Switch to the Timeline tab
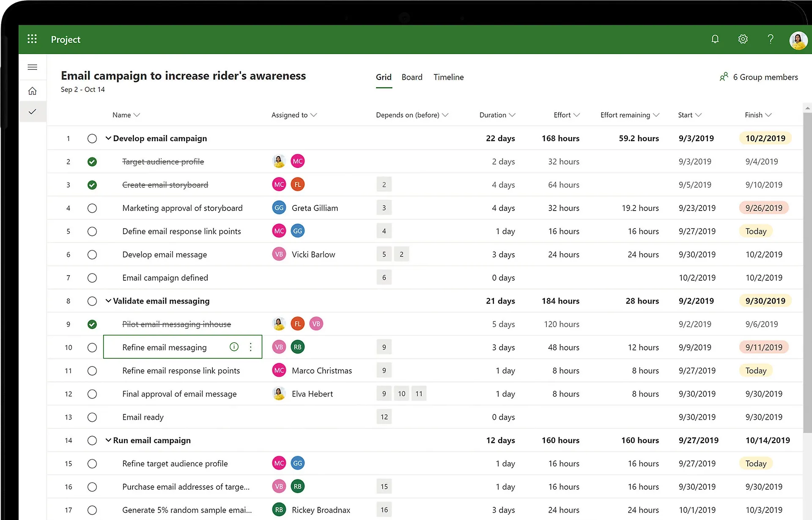The height and width of the screenshot is (520, 812). (x=448, y=77)
